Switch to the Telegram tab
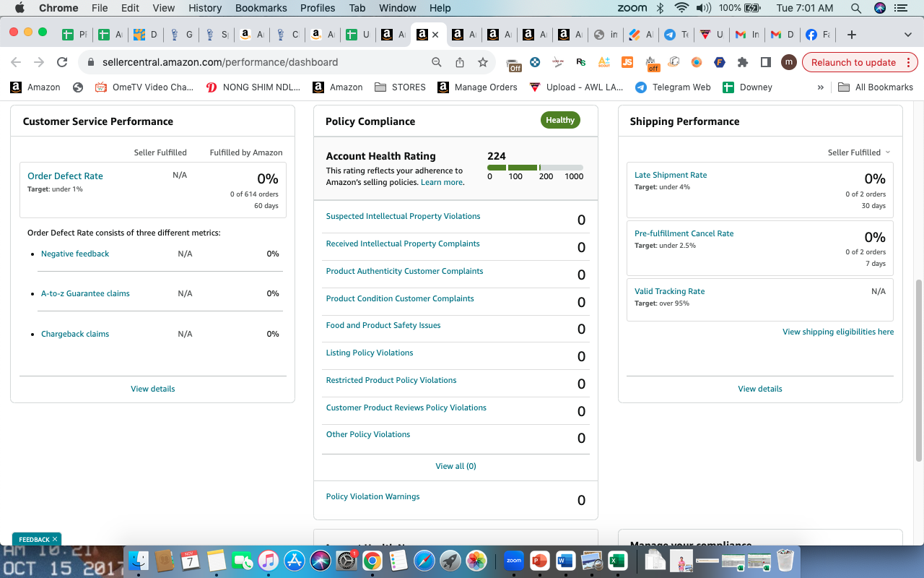This screenshot has height=578, width=924. pos(676,35)
